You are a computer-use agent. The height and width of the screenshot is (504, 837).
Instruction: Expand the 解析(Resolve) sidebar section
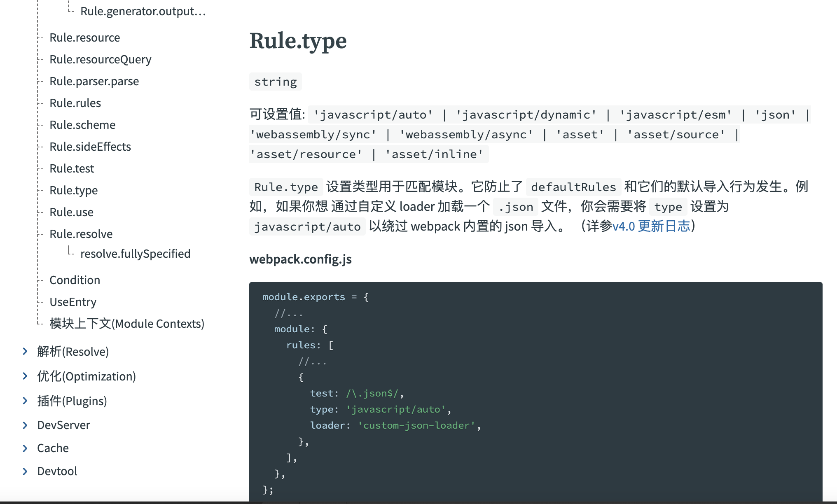tap(25, 351)
